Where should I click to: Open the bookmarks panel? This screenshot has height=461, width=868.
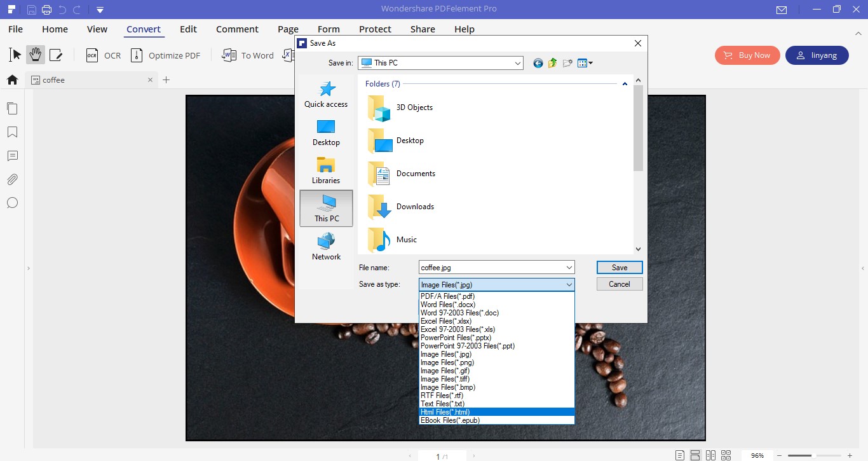pyautogui.click(x=12, y=132)
